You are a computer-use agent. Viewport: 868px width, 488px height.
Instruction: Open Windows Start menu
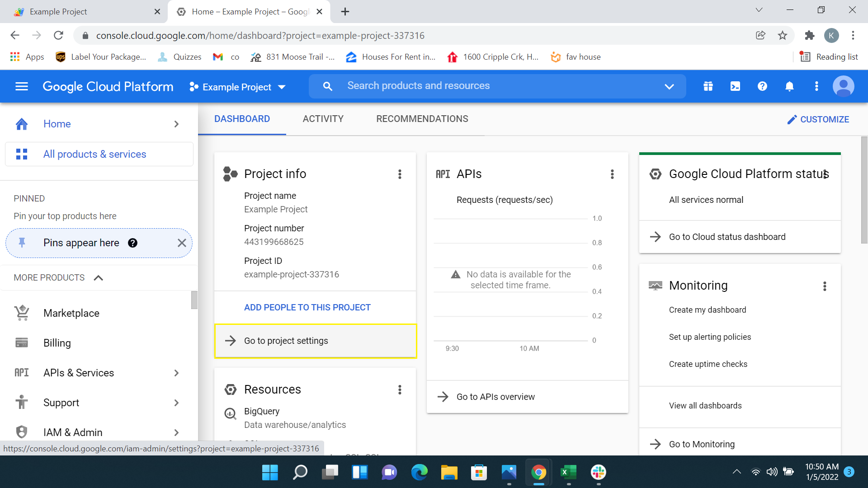(270, 472)
